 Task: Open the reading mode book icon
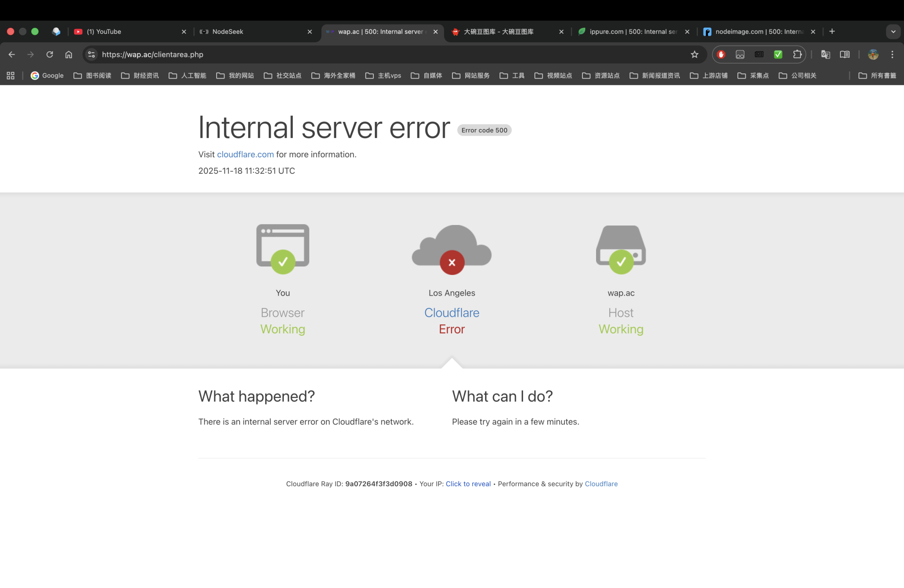point(845,55)
